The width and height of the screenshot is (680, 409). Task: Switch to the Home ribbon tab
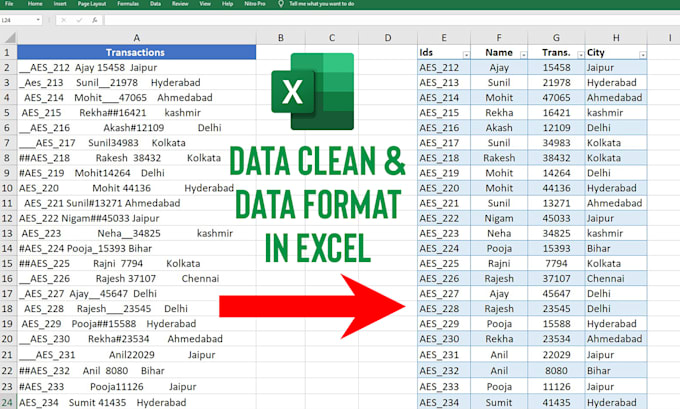[35, 3]
